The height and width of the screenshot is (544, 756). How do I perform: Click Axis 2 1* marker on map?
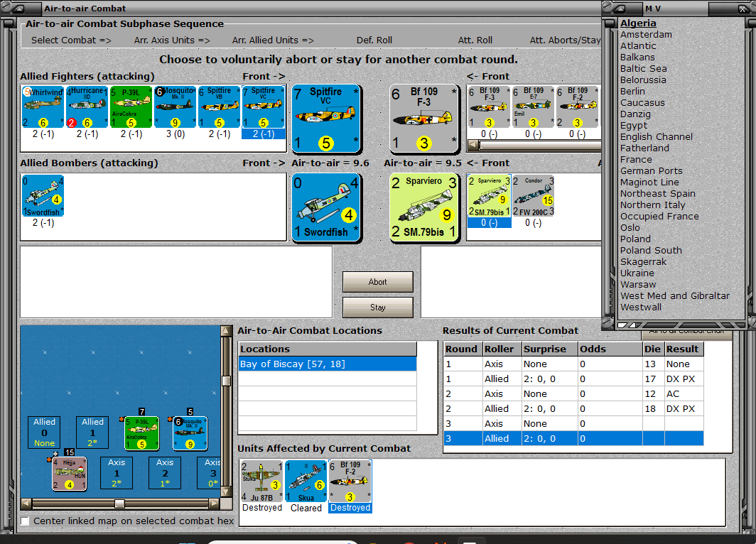point(165,473)
